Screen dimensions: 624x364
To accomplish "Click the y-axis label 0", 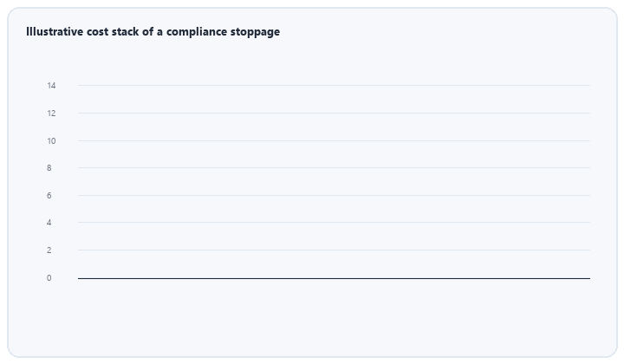I will coord(49,278).
